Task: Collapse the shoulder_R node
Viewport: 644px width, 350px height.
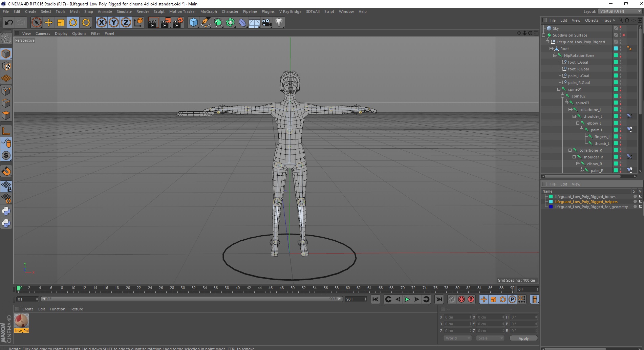Action: [x=574, y=157]
